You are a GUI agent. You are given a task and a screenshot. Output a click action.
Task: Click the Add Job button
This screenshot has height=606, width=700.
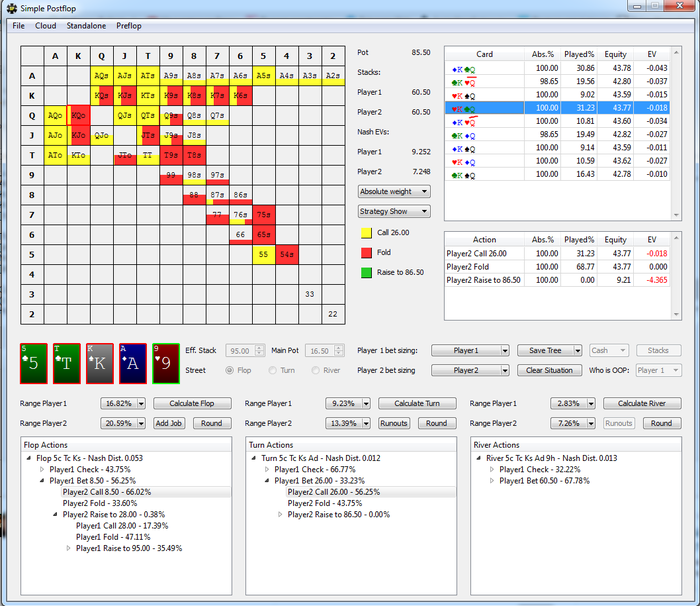(x=169, y=423)
